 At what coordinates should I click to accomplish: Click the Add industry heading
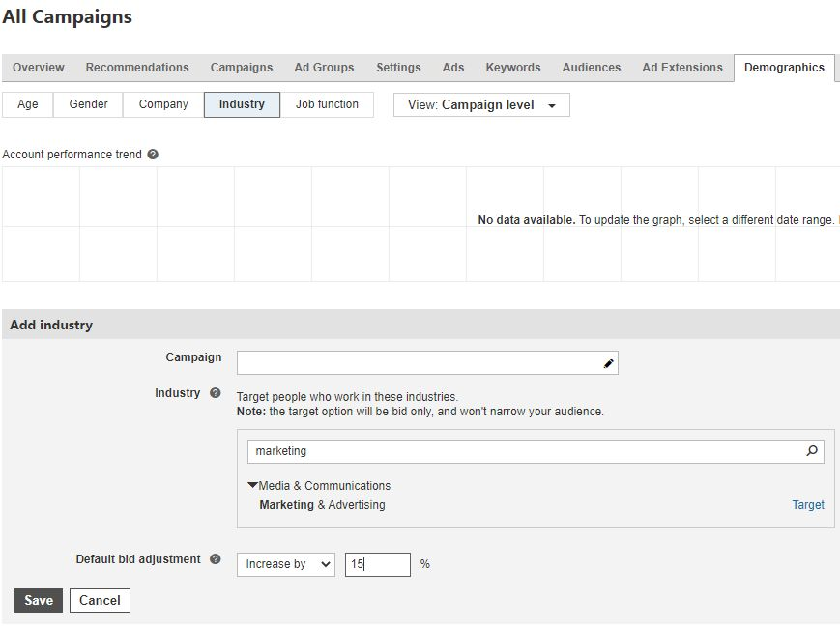[51, 325]
